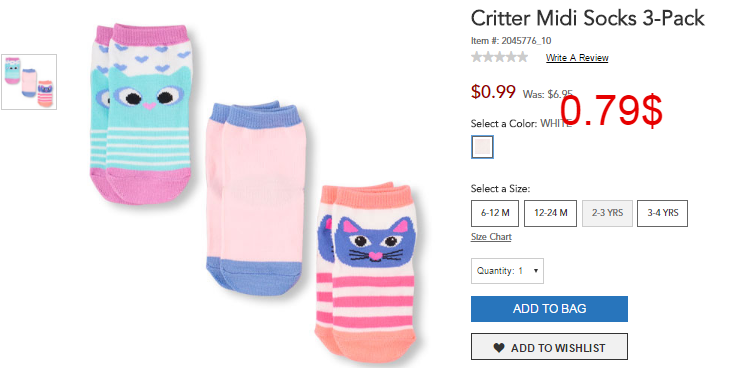Click the heart icon on the wishlist button
The height and width of the screenshot is (368, 735).
click(499, 348)
